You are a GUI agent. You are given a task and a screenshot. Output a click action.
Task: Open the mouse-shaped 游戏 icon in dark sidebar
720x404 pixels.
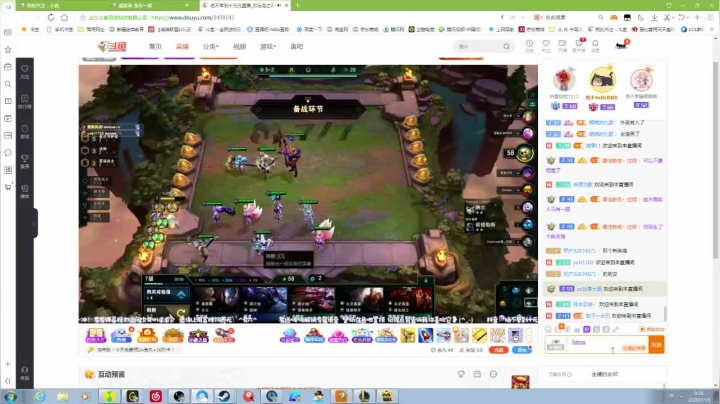[x=25, y=131]
